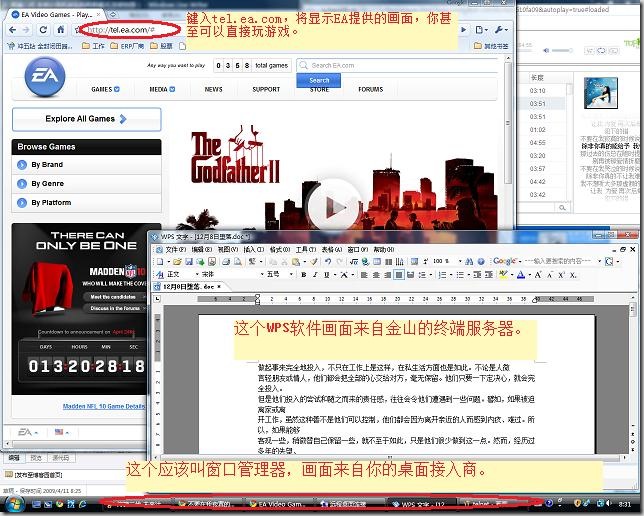Play The Godfather II video
The width and height of the screenshot is (644, 516).
point(333,207)
